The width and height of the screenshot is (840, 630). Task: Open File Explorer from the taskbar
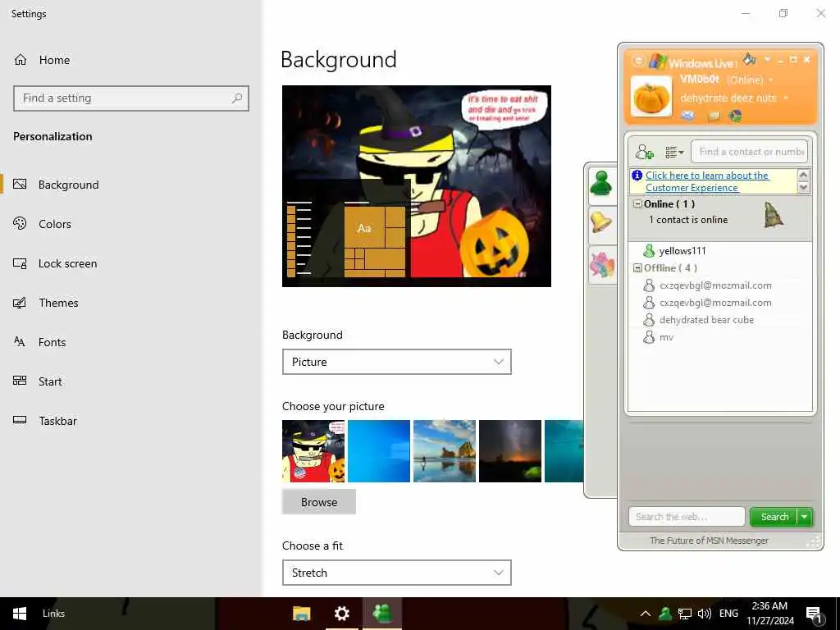[302, 614]
